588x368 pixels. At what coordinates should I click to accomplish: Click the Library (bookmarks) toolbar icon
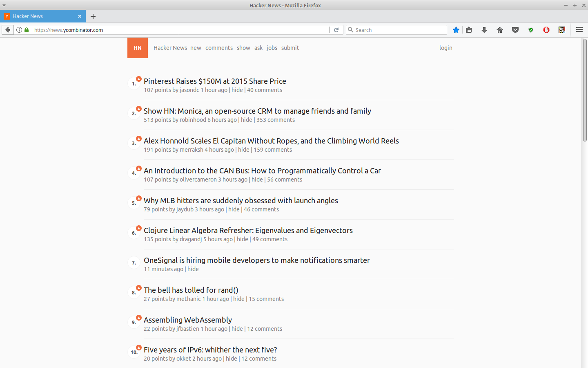[x=468, y=29]
